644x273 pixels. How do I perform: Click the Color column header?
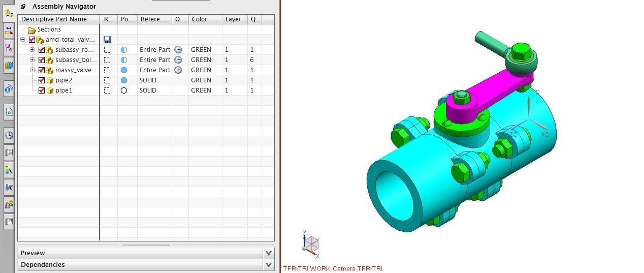(205, 19)
